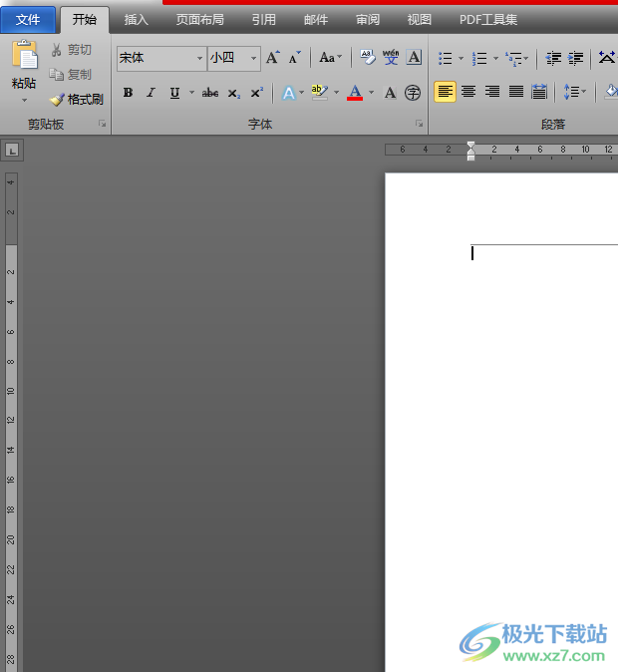Open the 文件 (File) tab

[x=28, y=20]
